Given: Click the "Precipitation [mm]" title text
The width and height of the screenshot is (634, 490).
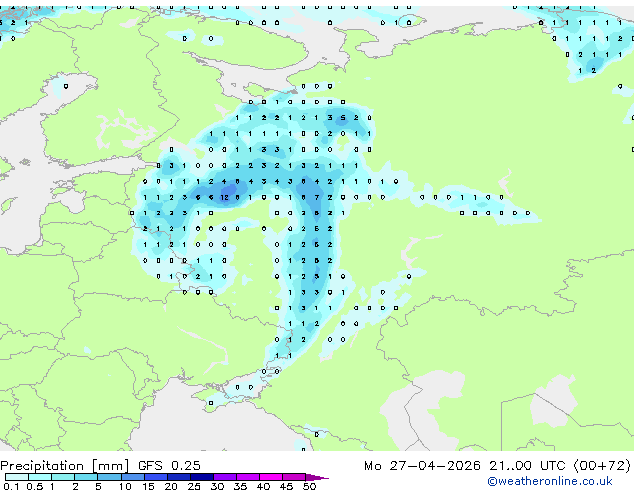Looking at the screenshot, I should [x=64, y=466].
